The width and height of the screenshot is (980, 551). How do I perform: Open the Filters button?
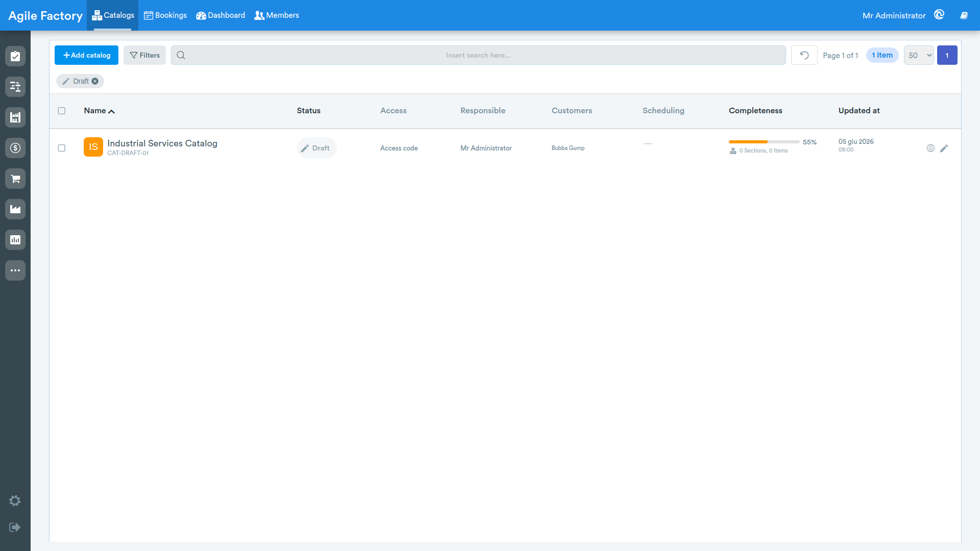(x=144, y=55)
